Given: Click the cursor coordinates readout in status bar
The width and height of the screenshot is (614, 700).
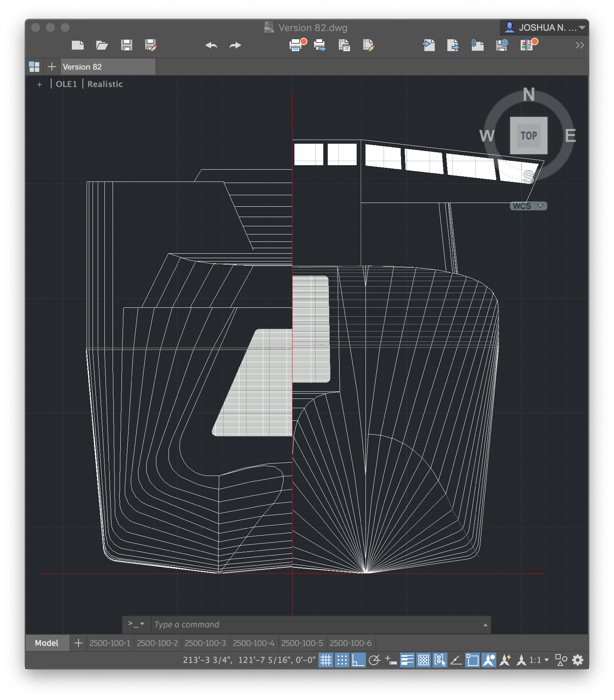Looking at the screenshot, I should point(249,660).
